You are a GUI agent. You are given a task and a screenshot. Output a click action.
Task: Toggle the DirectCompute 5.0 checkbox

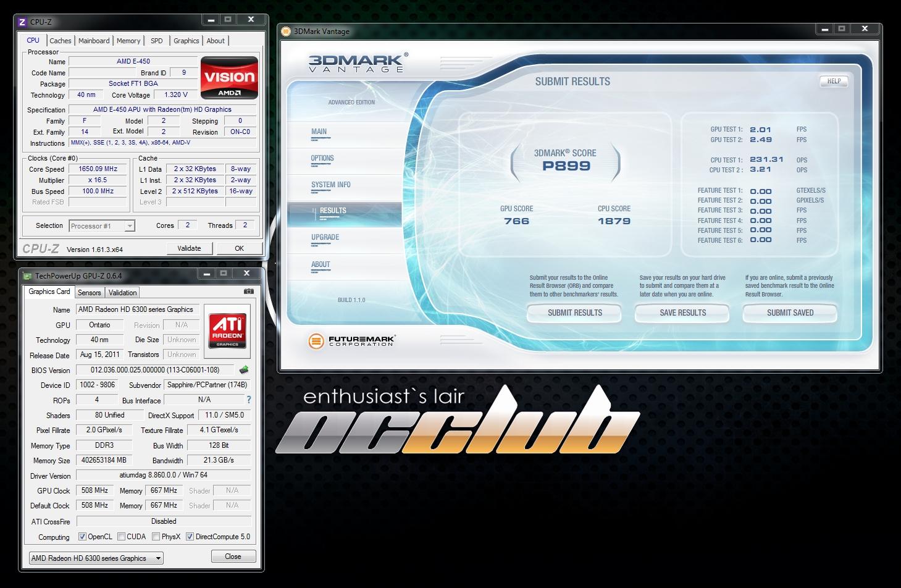[190, 537]
